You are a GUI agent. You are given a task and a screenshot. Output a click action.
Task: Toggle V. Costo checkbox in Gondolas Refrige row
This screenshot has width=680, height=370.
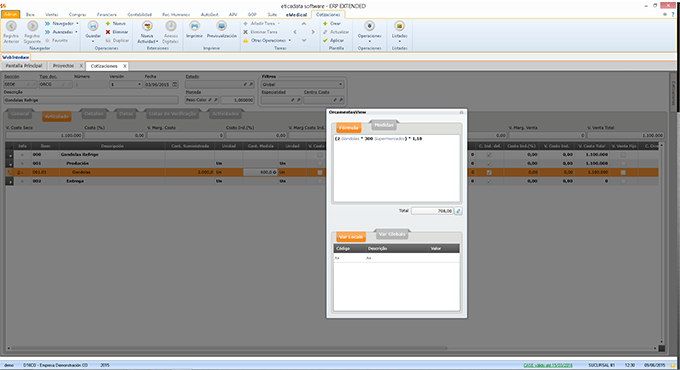point(320,154)
